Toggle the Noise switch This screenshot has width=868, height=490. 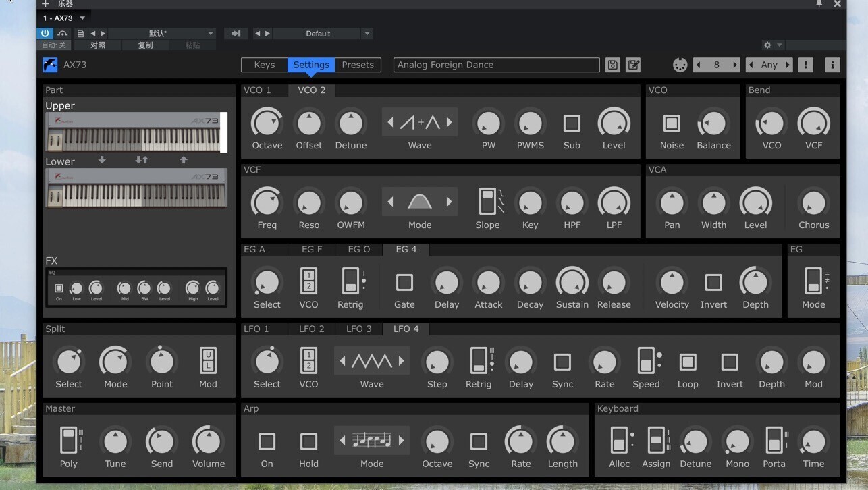(x=672, y=123)
